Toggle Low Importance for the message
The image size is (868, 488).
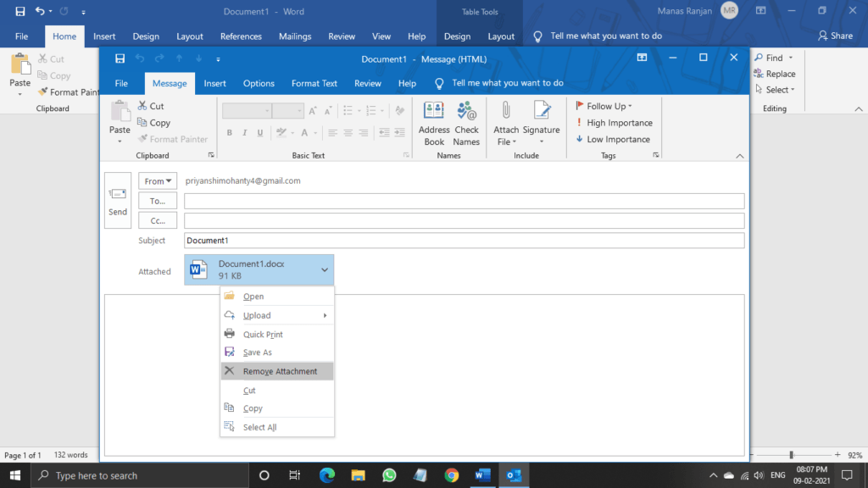point(613,140)
